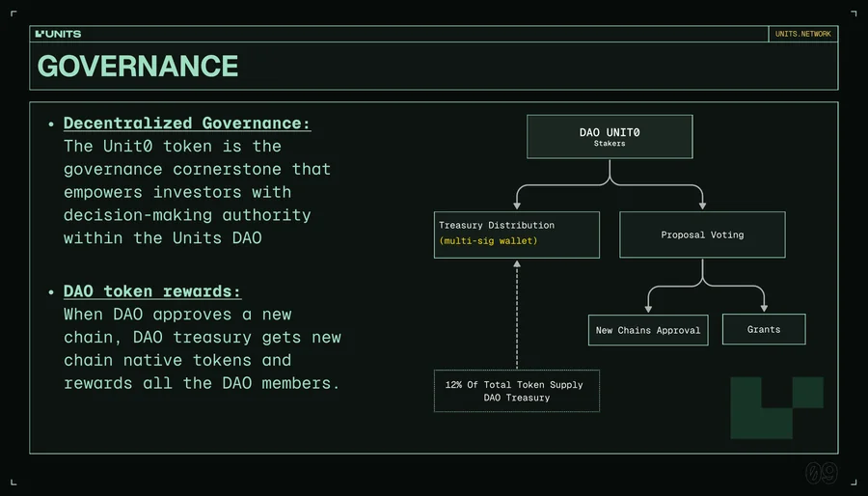Click the GOVERNANCE slide title
Image resolution: width=868 pixels, height=496 pixels.
138,66
